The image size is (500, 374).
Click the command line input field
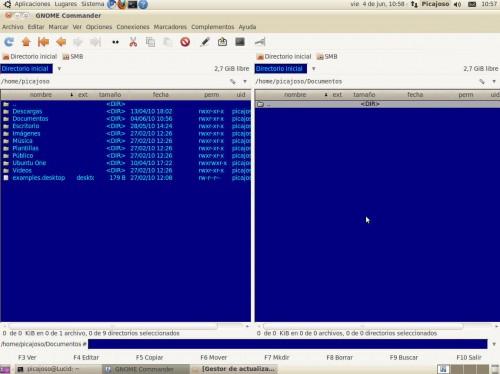click(x=288, y=344)
